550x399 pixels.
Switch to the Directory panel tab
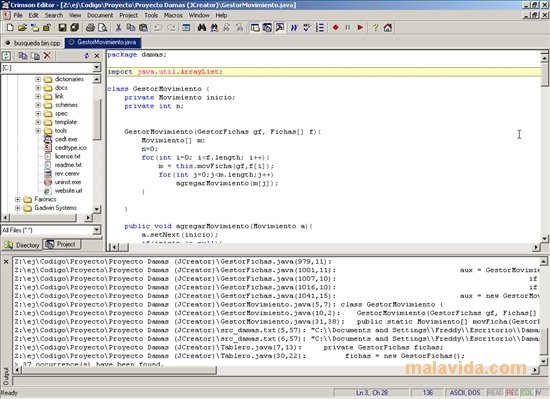point(22,245)
